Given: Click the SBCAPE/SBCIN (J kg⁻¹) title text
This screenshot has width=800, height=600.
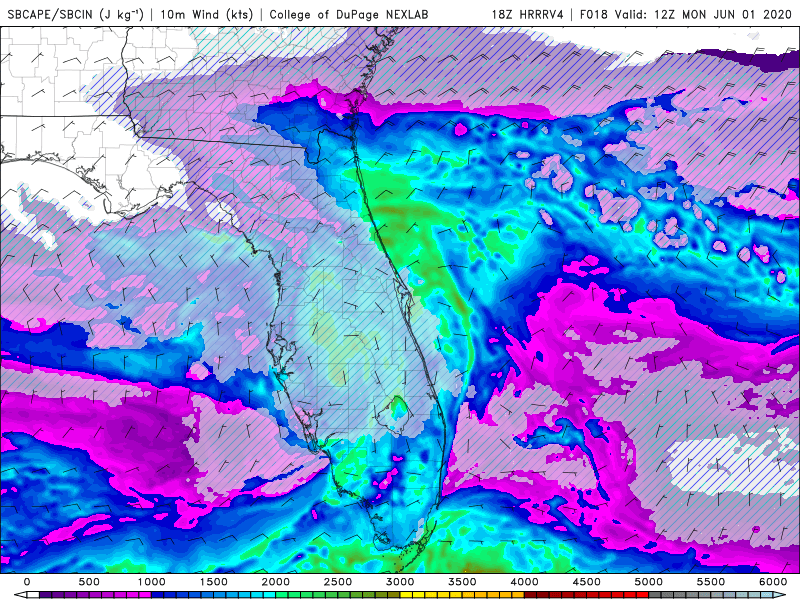Looking at the screenshot, I should [76, 14].
